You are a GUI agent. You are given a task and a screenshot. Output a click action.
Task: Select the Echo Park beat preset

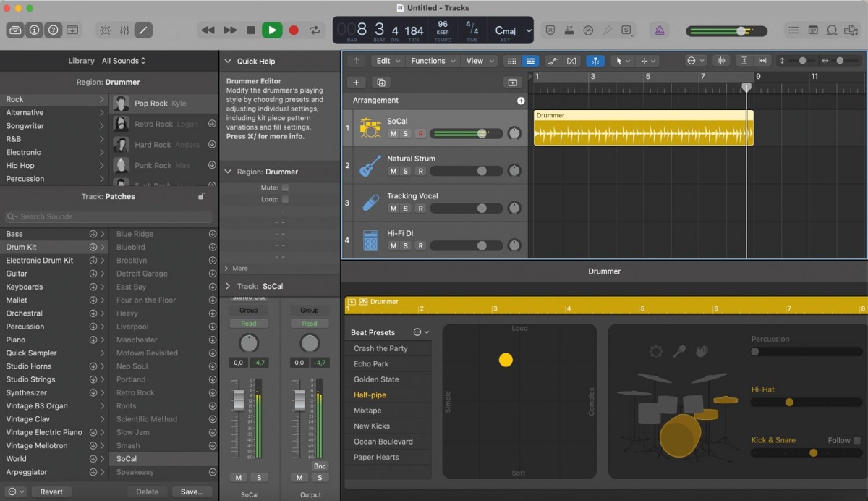tap(388, 364)
